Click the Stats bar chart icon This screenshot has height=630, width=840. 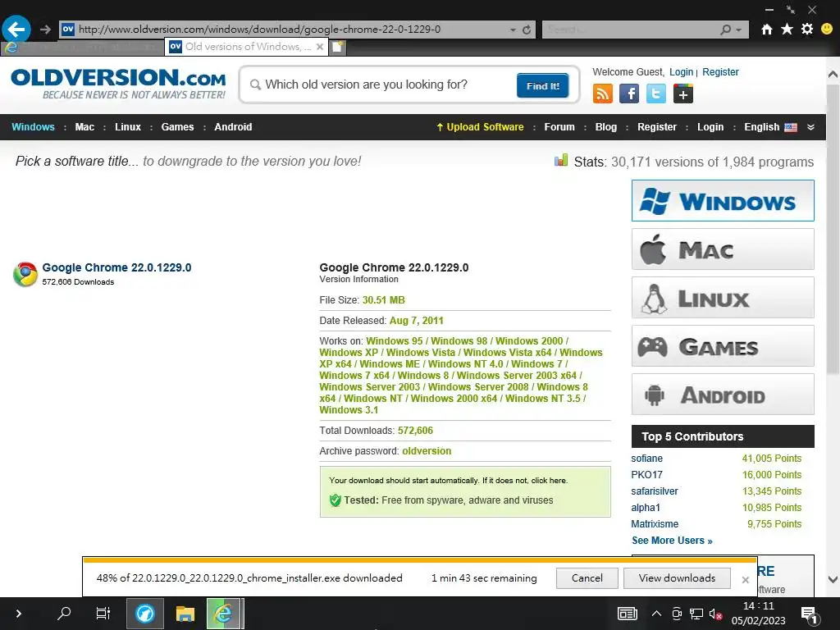(x=561, y=160)
